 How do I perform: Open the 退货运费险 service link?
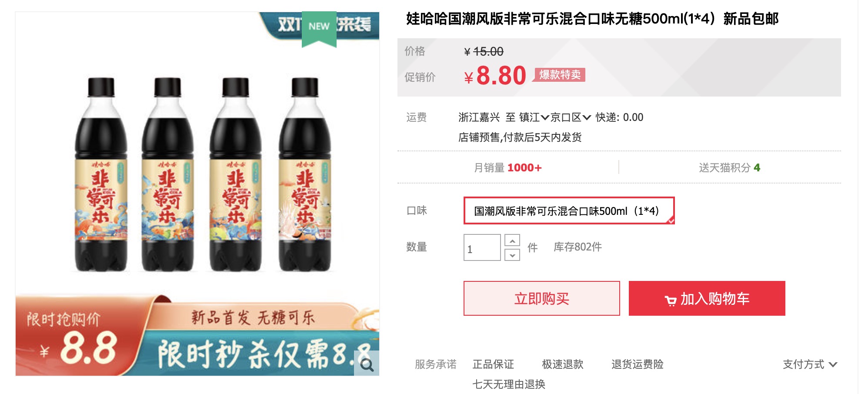click(637, 364)
